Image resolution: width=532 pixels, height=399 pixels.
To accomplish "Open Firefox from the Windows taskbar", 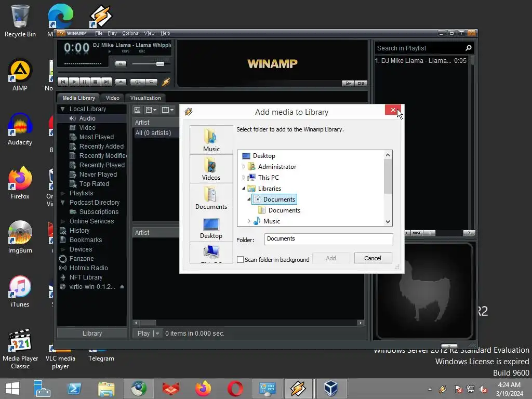I will coord(203,389).
